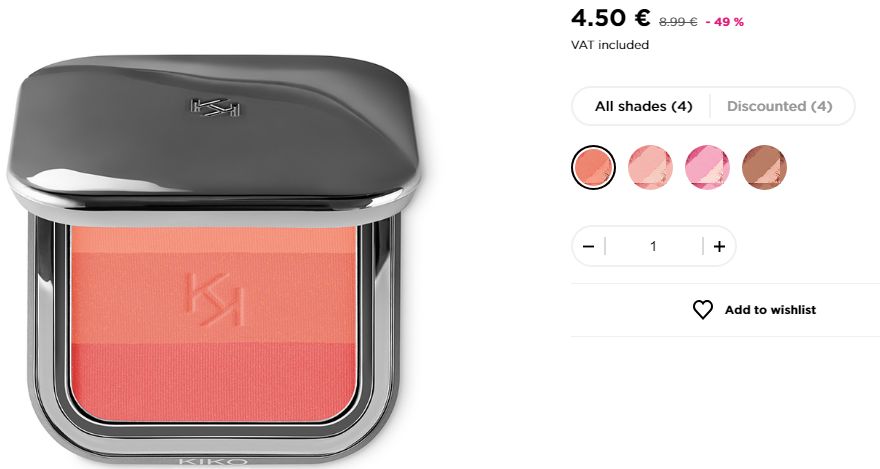The height and width of the screenshot is (469, 880).
Task: Select the coral orange shade swatch
Action: coord(593,167)
